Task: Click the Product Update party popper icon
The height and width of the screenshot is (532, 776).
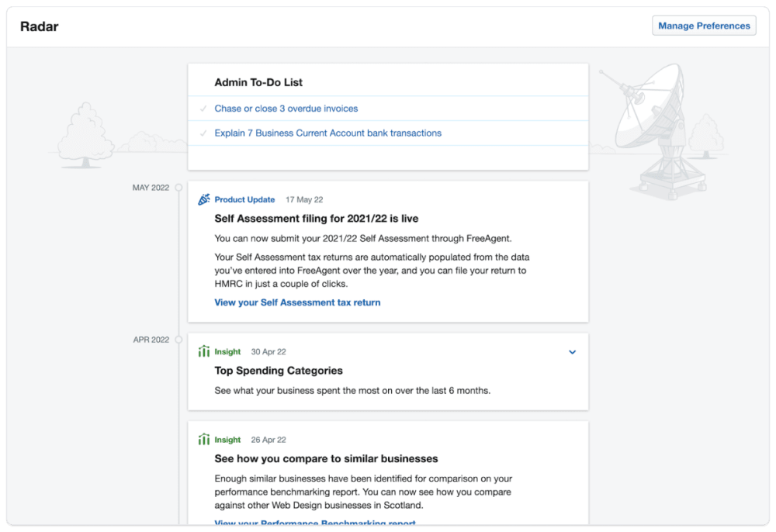Action: point(204,199)
